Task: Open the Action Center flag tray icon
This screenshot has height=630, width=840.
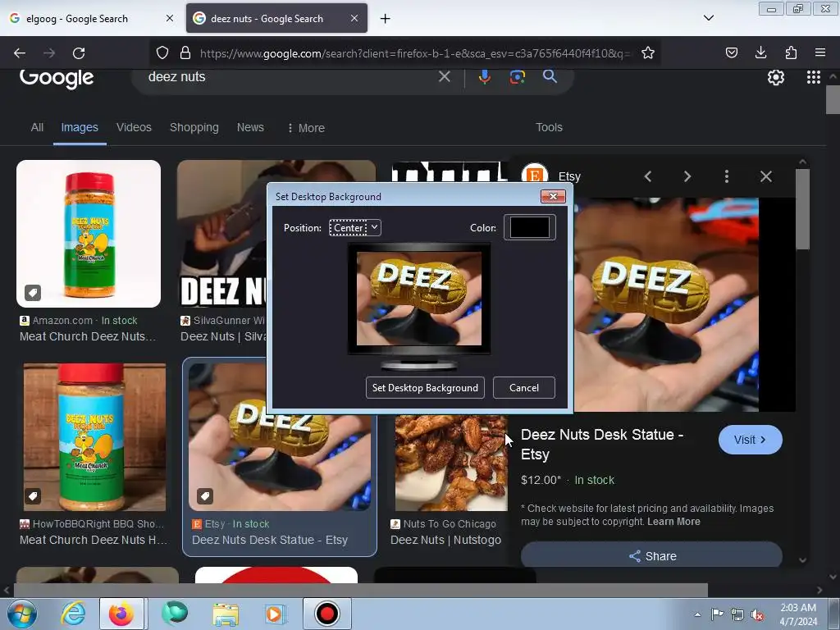Action: 717,614
